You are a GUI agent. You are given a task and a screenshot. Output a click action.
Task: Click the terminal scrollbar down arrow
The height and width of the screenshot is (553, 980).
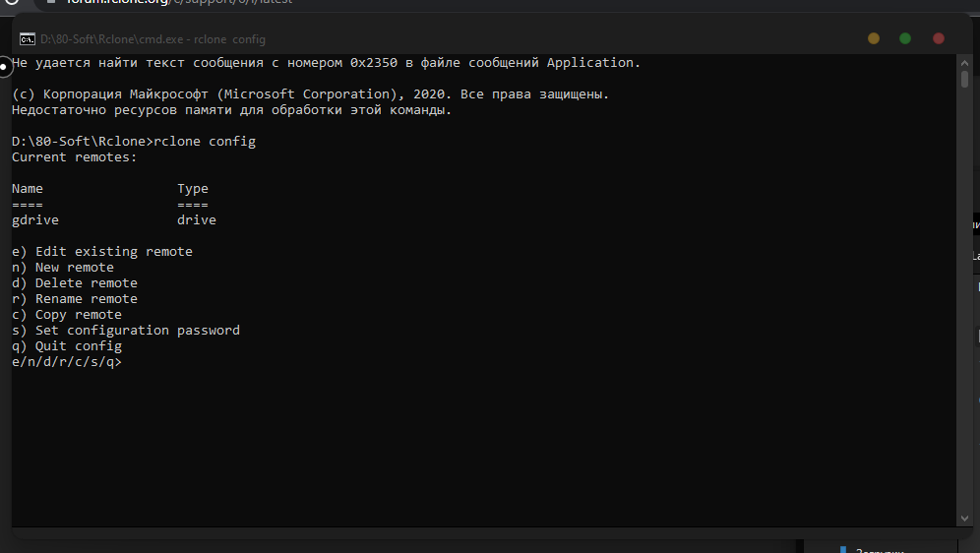pos(965,519)
